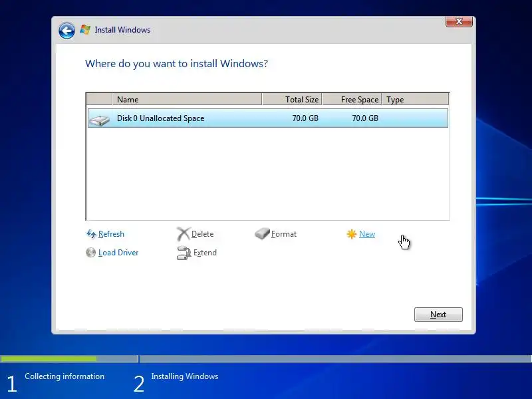Click the Format link

click(284, 234)
